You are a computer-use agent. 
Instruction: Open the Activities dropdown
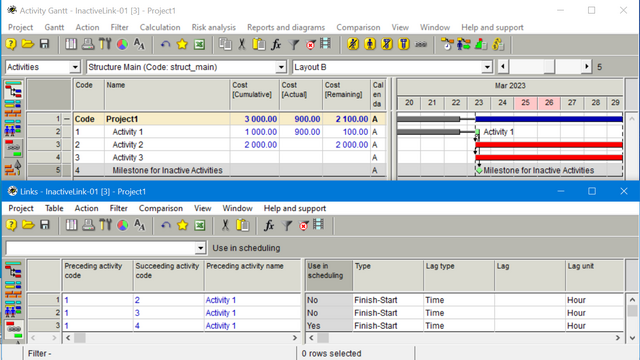[75, 67]
